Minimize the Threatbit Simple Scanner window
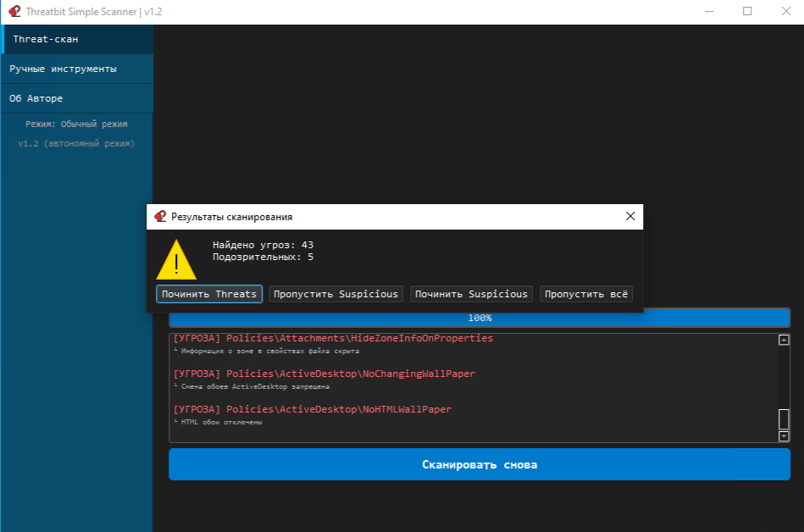804x532 pixels. coord(709,11)
